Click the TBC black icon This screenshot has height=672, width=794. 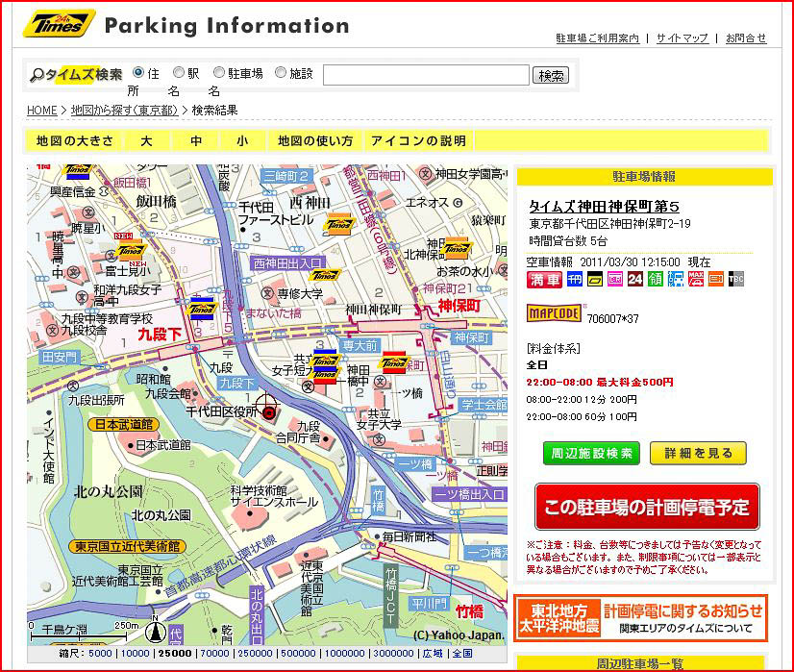[x=736, y=280]
